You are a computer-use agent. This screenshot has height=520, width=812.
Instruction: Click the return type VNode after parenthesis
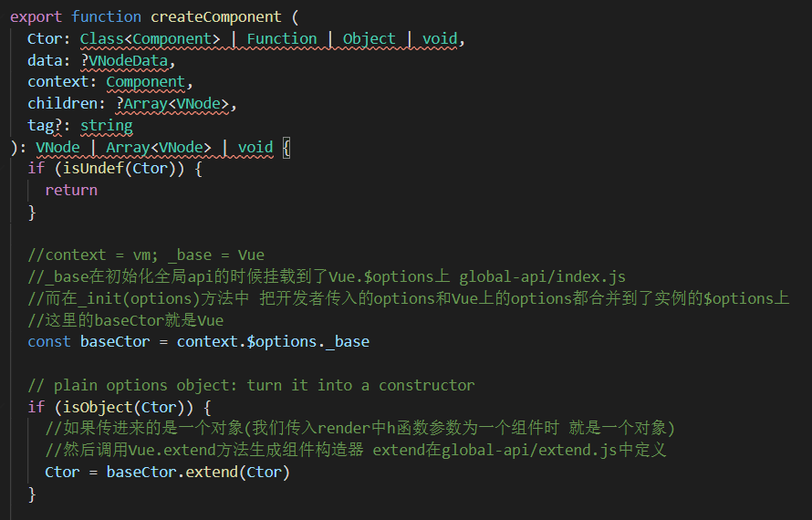pyautogui.click(x=57, y=148)
